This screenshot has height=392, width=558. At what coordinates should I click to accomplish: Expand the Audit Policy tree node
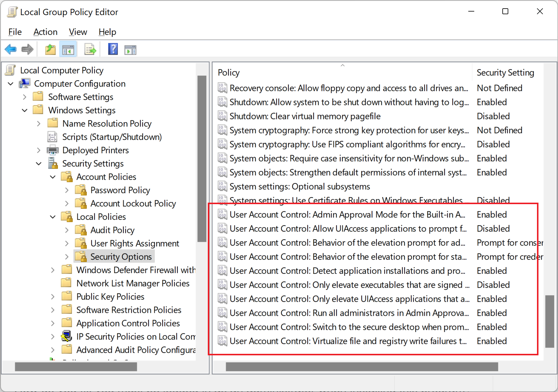pos(67,230)
